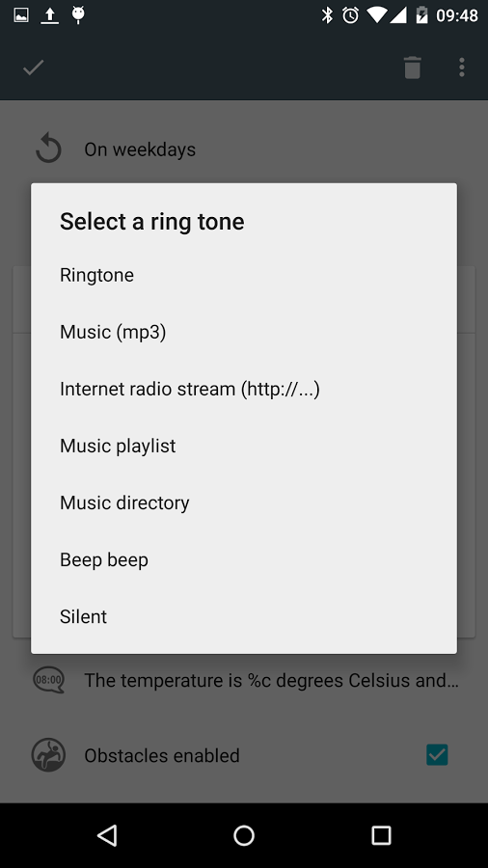Select Internet radio stream option
The height and width of the screenshot is (868, 488).
[244, 390]
